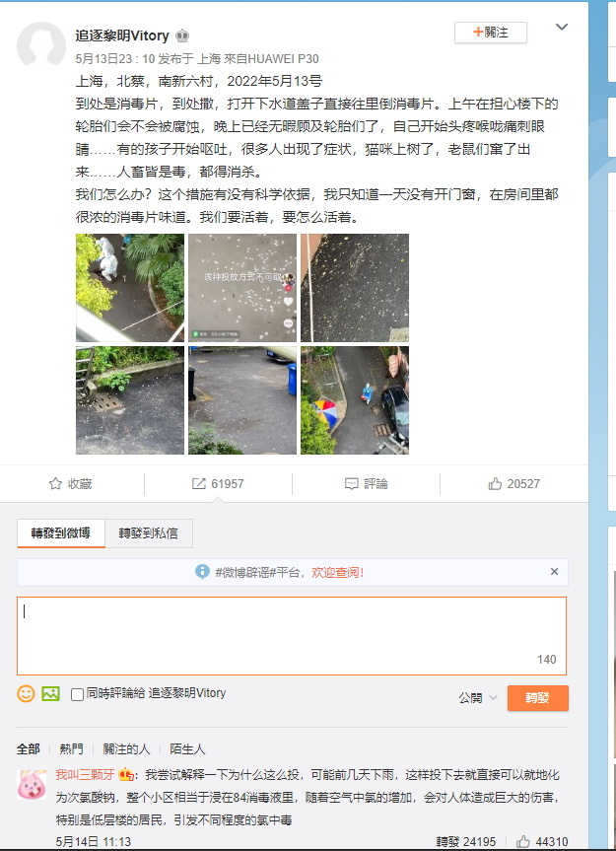The image size is (616, 851).
Task: Select the 轉發到微博 tab
Action: [x=61, y=532]
